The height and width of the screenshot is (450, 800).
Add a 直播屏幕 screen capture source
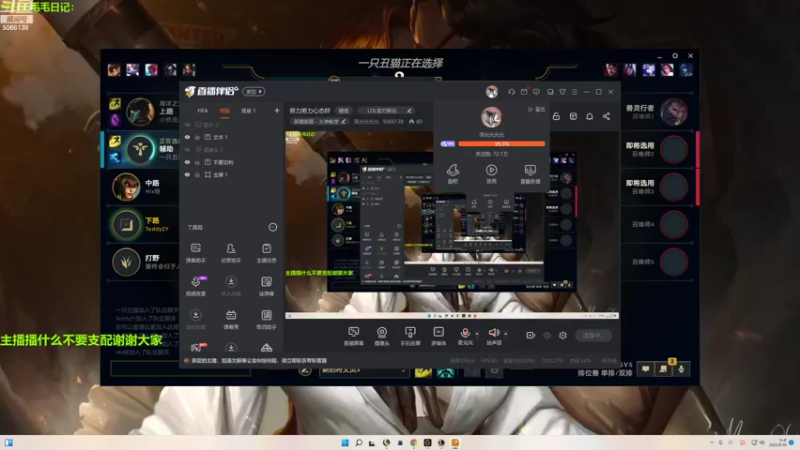[353, 336]
